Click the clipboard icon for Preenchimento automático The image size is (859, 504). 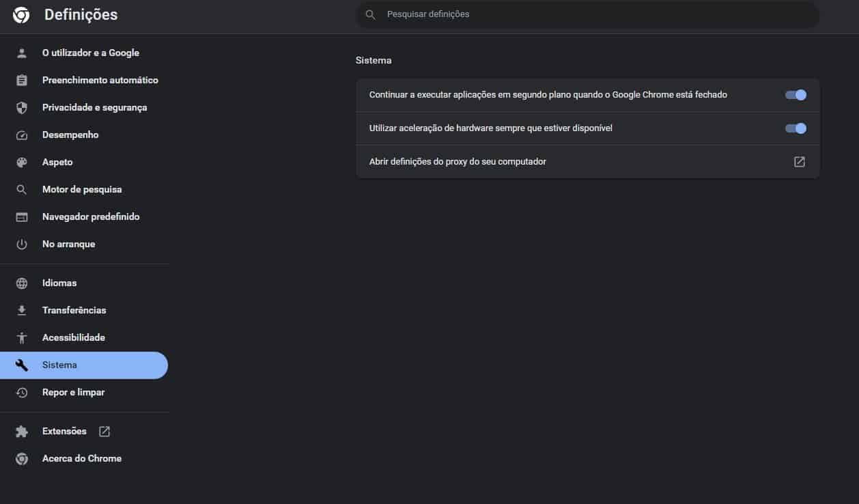22,80
